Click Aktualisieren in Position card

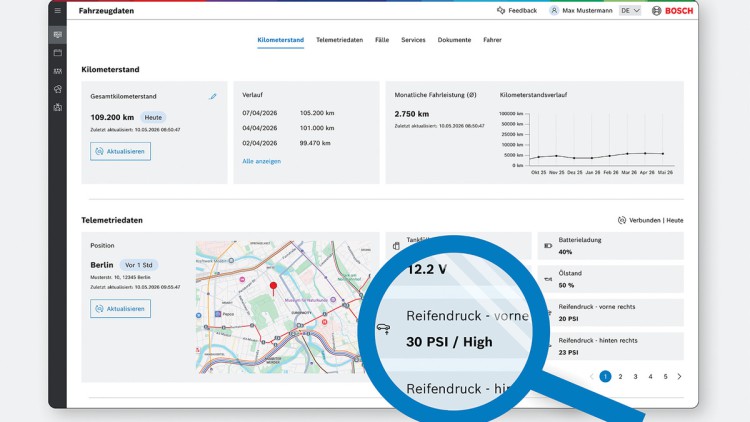120,309
